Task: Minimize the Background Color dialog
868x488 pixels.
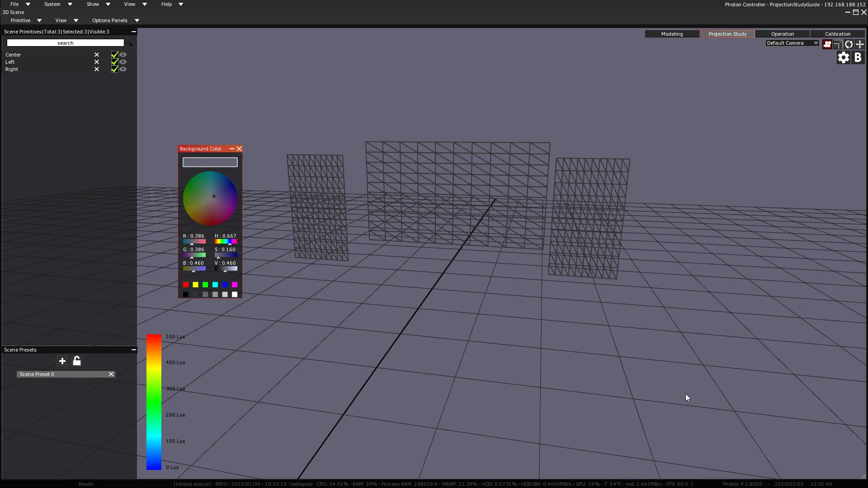Action: [232, 149]
